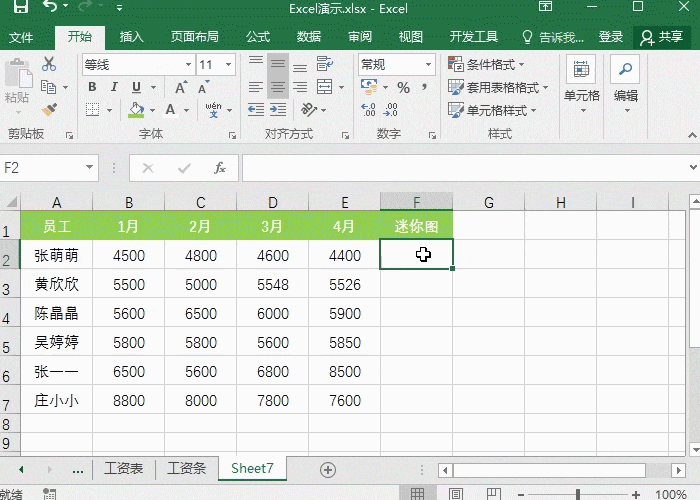Click the Save icon in title bar

click(x=21, y=8)
